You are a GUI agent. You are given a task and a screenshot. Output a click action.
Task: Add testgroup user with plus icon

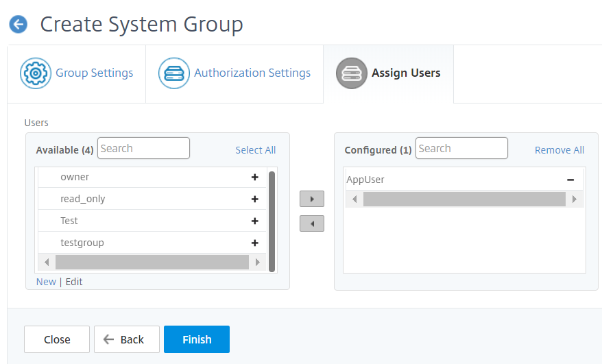tap(254, 243)
